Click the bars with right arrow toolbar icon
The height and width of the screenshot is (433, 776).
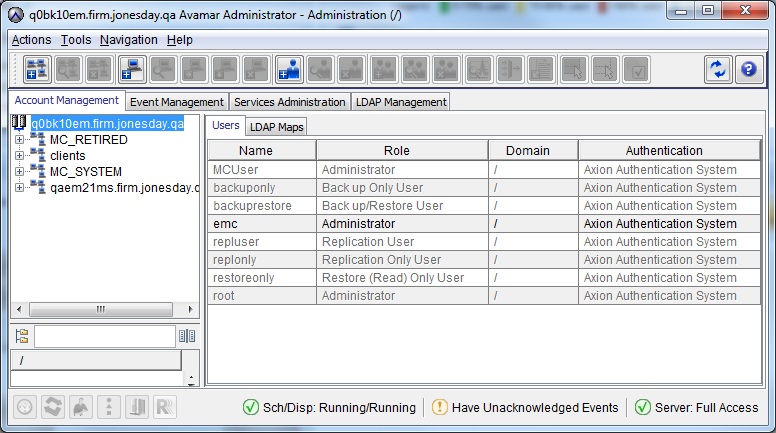point(510,69)
